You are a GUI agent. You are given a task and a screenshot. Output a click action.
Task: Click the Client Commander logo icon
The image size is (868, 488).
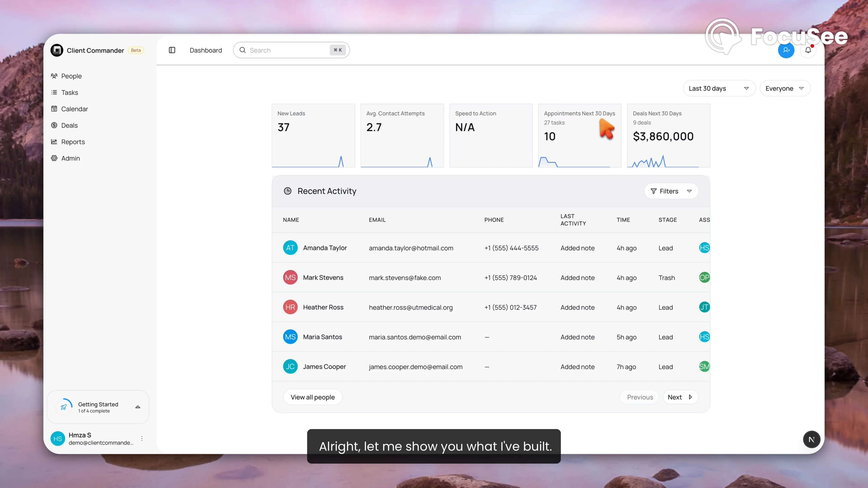point(57,50)
